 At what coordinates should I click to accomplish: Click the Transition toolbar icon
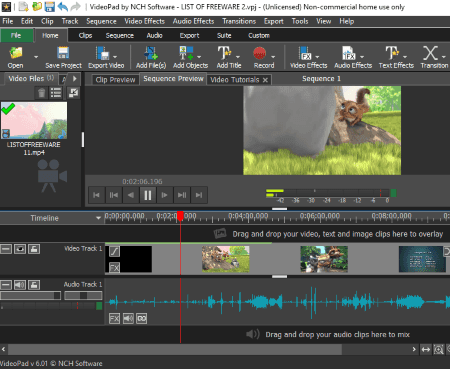(x=430, y=53)
